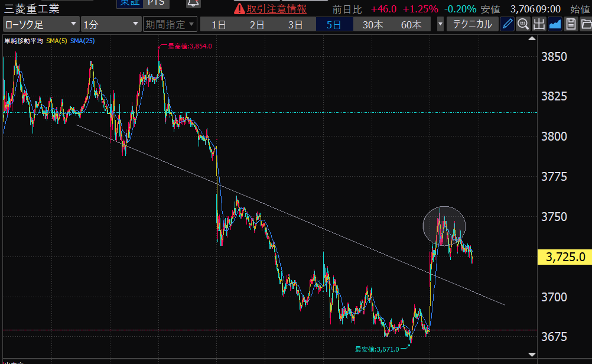Select the 1日 range tab
The height and width of the screenshot is (364, 592).
click(219, 24)
